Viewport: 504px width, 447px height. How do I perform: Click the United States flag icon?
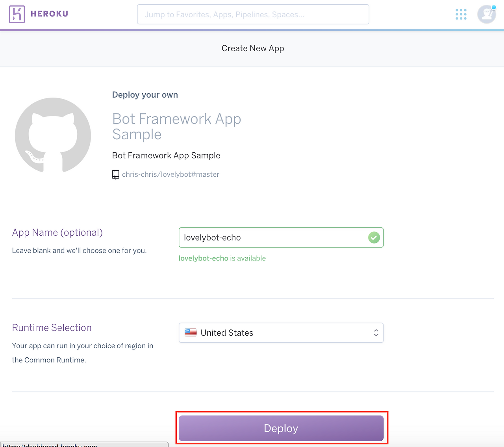tap(191, 332)
